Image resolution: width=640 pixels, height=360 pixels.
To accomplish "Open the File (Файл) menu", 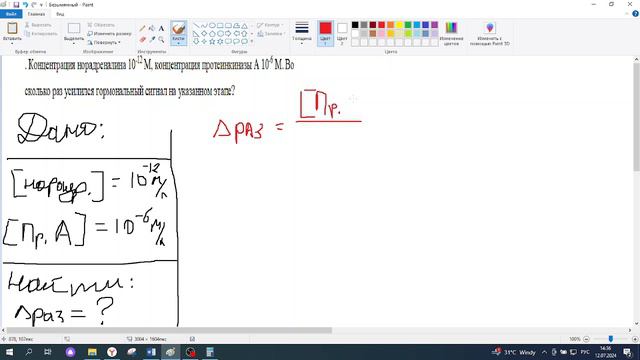I will tap(11, 14).
